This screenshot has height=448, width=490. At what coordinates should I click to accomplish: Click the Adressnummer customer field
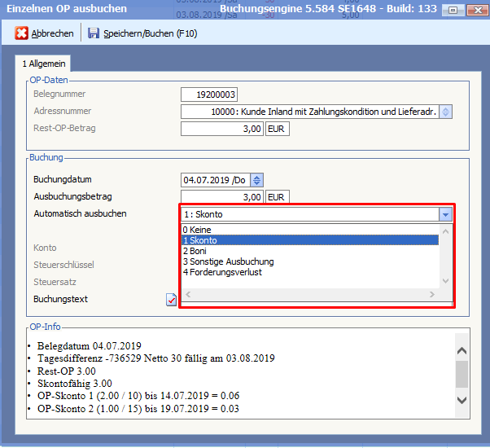coord(309,112)
